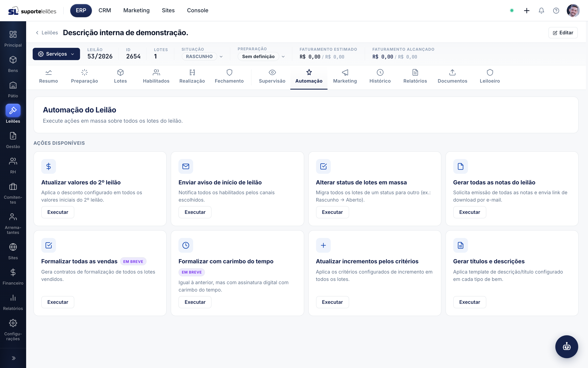588x368 pixels.
Task: Execute Formalizar com carimbo do tempo
Action: coord(195,302)
